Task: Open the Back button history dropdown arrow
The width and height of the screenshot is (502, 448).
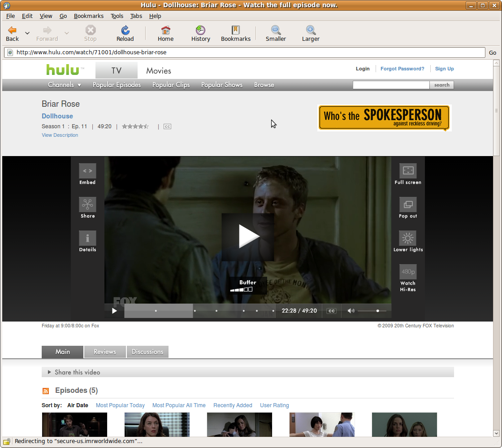Action: pyautogui.click(x=27, y=33)
